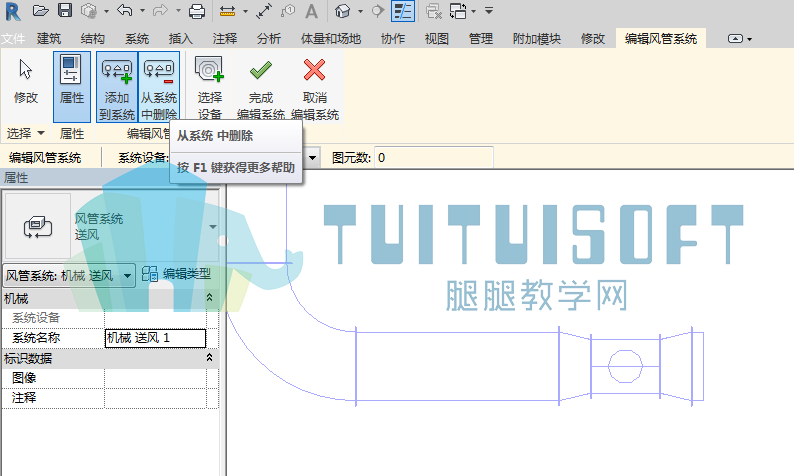
Task: Click 完成编辑系统 green checkmark
Action: (261, 87)
